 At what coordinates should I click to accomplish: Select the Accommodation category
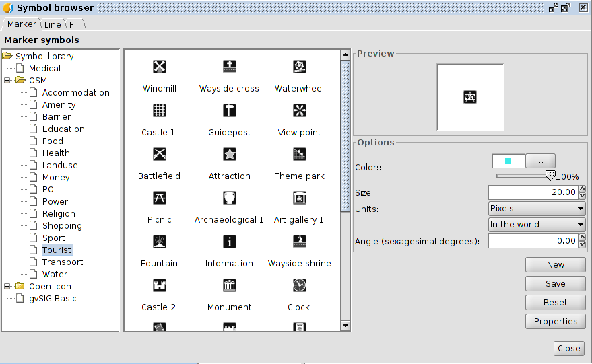coord(76,92)
